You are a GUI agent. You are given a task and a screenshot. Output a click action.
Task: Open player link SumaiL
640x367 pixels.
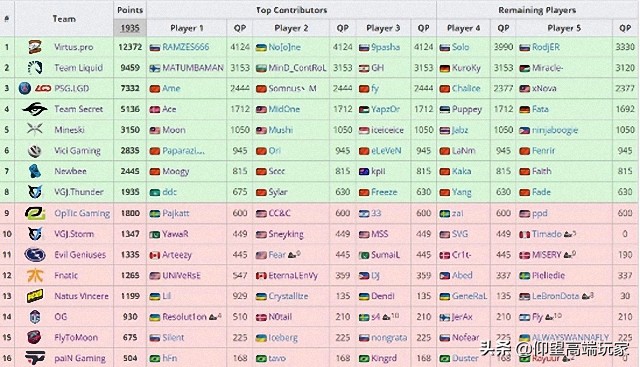pyautogui.click(x=385, y=255)
